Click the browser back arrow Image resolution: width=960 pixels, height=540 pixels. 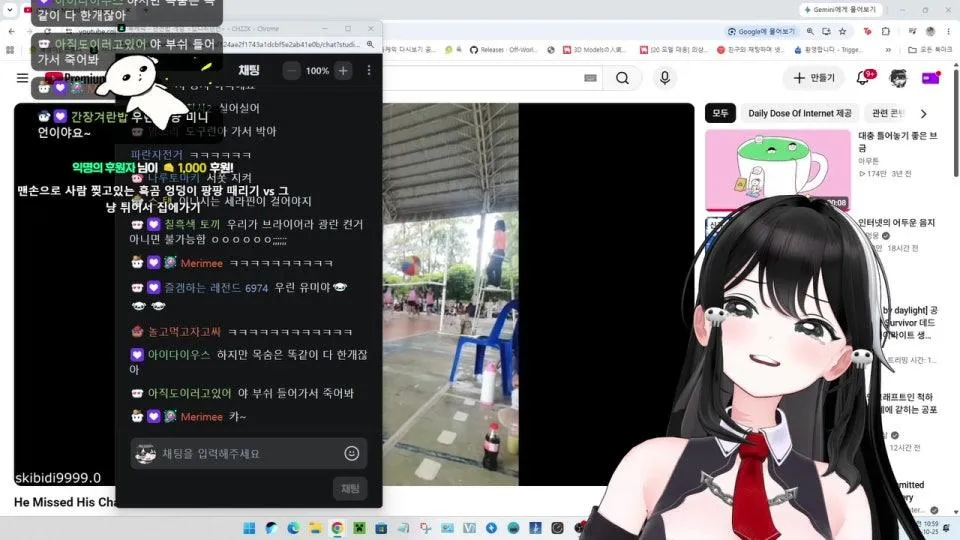pos(12,31)
